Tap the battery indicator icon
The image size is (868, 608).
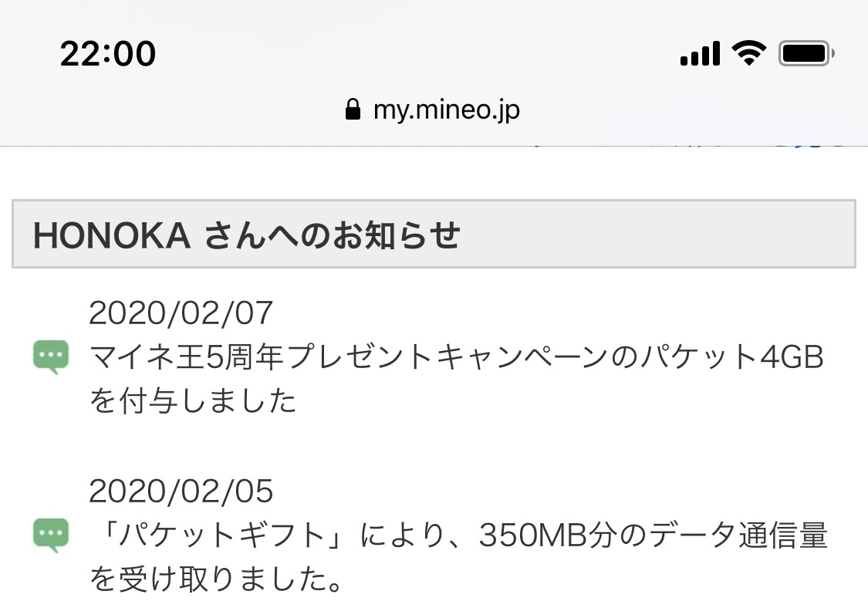pos(806,54)
